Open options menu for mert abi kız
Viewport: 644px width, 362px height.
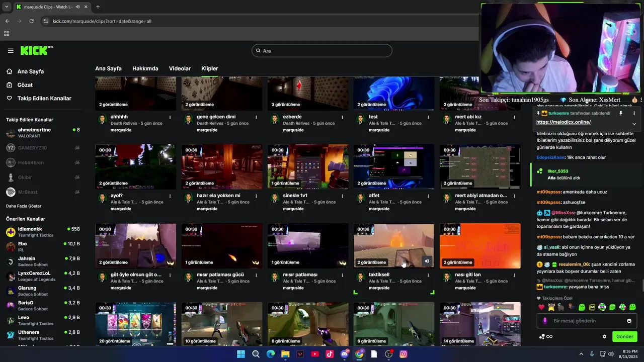click(515, 117)
